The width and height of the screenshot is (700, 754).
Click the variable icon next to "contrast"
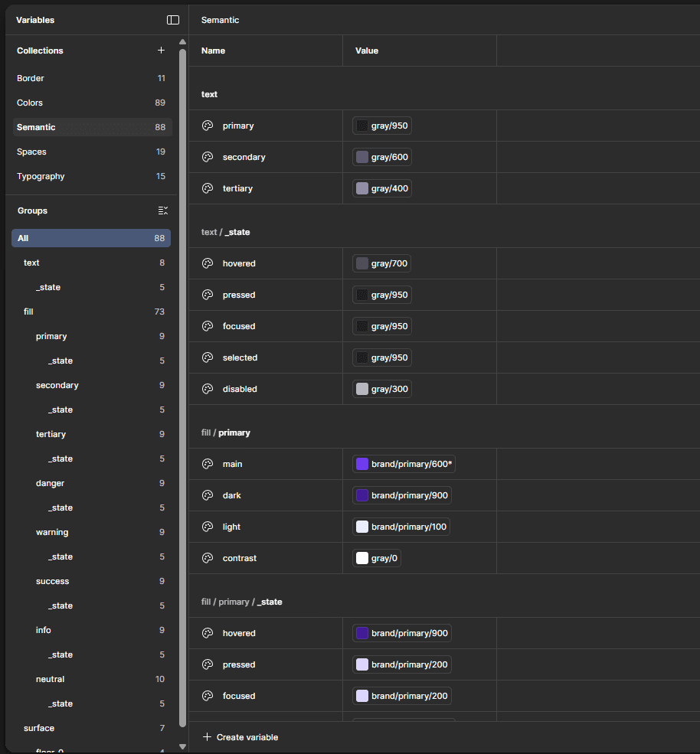point(207,557)
